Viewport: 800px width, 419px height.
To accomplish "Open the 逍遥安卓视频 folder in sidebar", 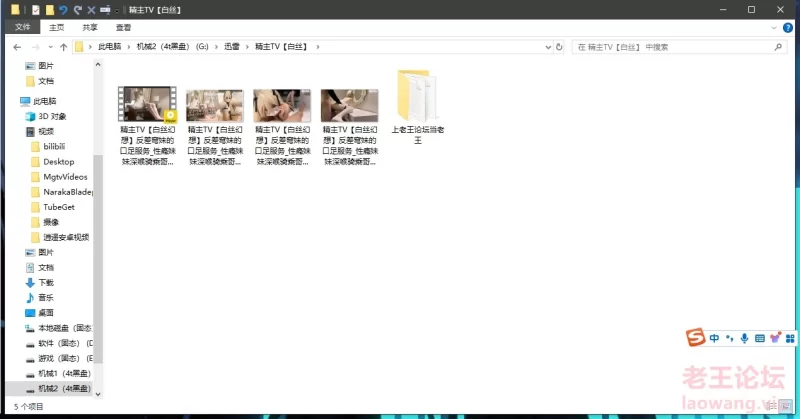I will (60, 237).
